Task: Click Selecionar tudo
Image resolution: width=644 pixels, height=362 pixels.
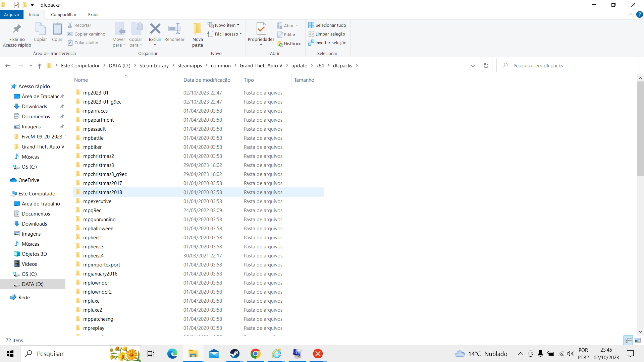Action: coord(327,25)
